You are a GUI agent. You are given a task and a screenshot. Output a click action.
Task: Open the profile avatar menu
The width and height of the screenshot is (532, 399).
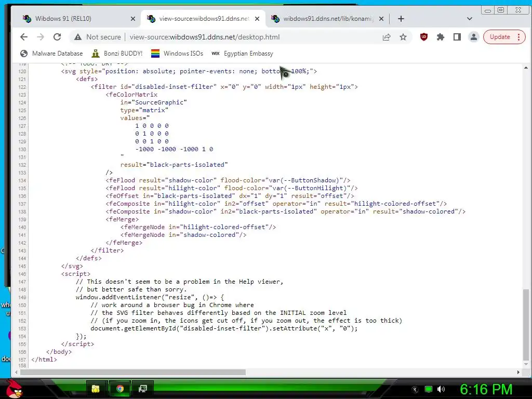pyautogui.click(x=474, y=37)
